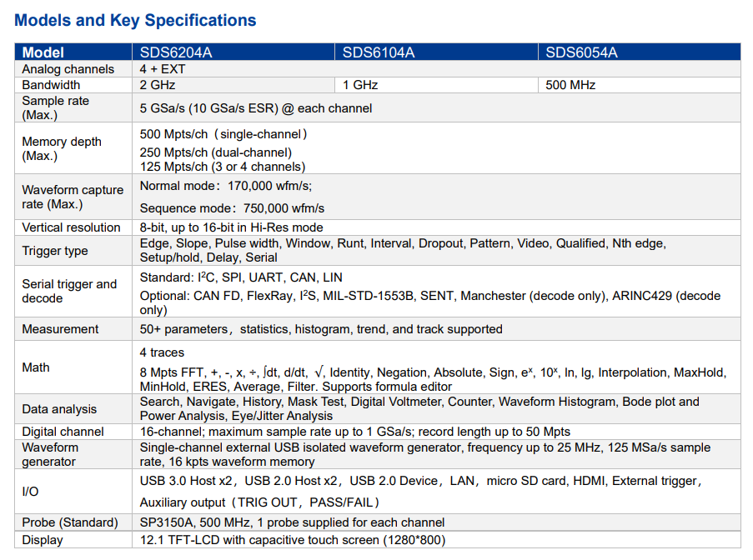Select the 'Measurement' row label
753x560 pixels.
60,329
